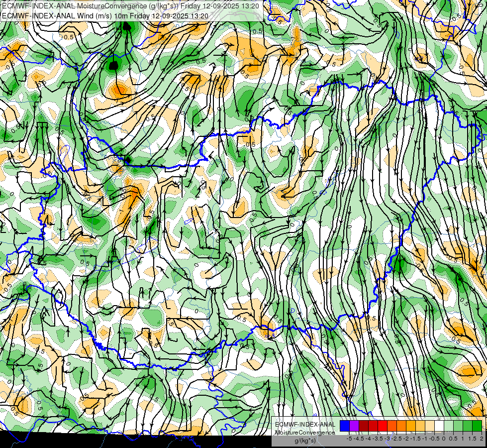Click the '1.5' legend scale value
487x448 pixels.
pyautogui.click(x=472, y=439)
